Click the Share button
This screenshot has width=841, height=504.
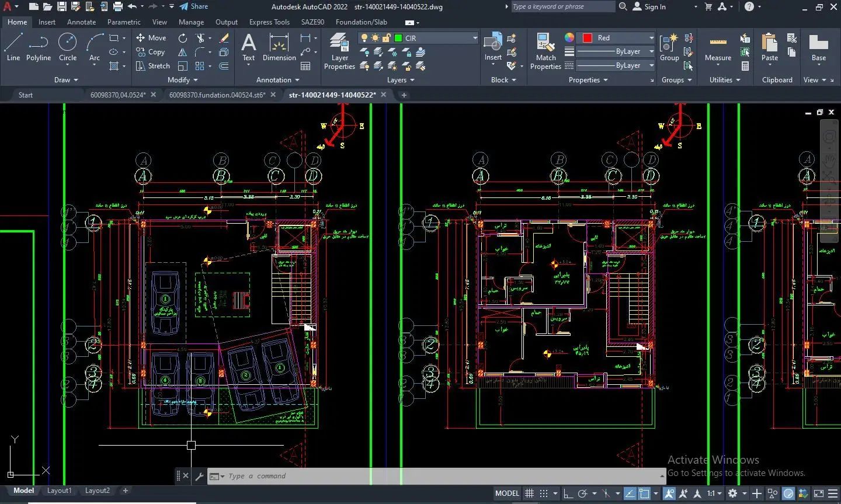(194, 6)
